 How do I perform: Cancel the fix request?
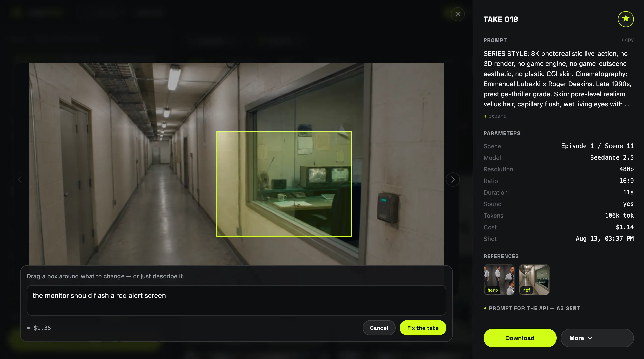point(379,328)
